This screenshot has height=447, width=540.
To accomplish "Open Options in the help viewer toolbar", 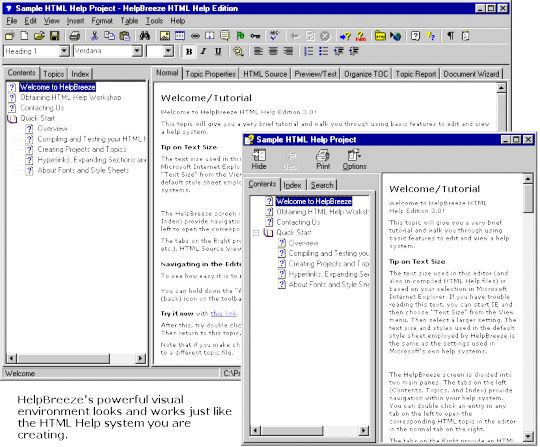I will click(x=354, y=159).
